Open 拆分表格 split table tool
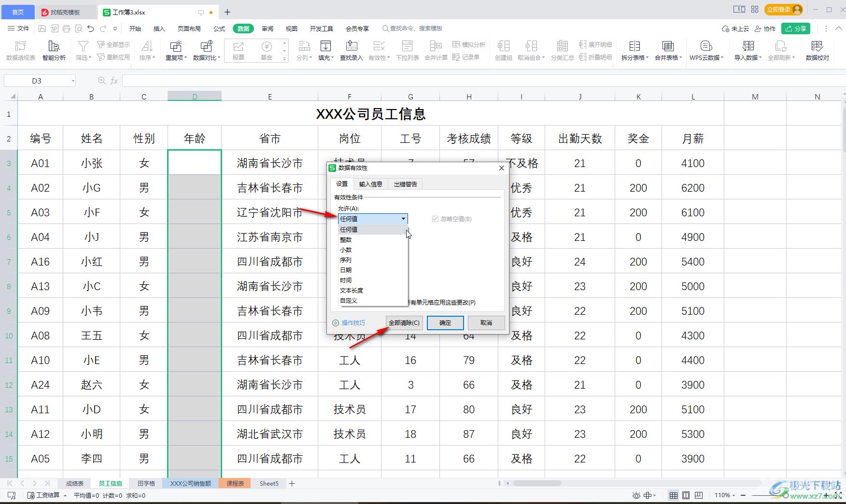The height and width of the screenshot is (504, 846). [634, 51]
